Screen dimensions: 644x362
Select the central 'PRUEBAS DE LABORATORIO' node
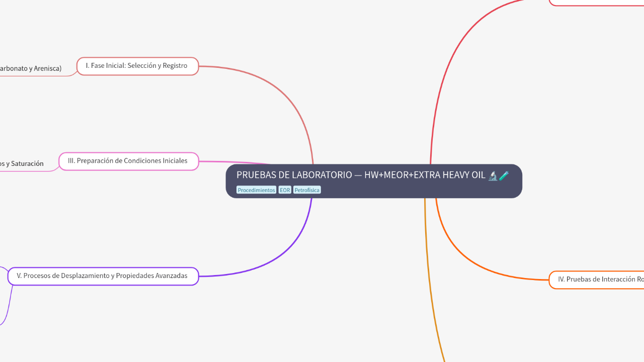[x=374, y=181]
